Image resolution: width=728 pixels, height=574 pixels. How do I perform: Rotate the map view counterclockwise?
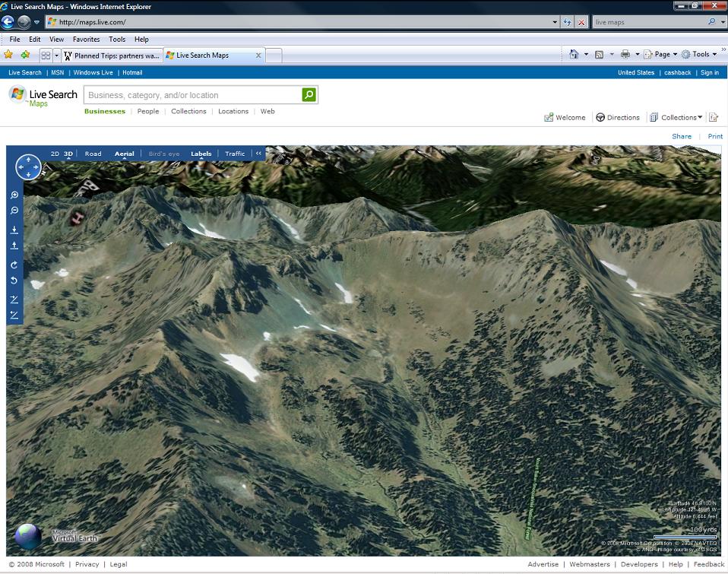coord(14,281)
